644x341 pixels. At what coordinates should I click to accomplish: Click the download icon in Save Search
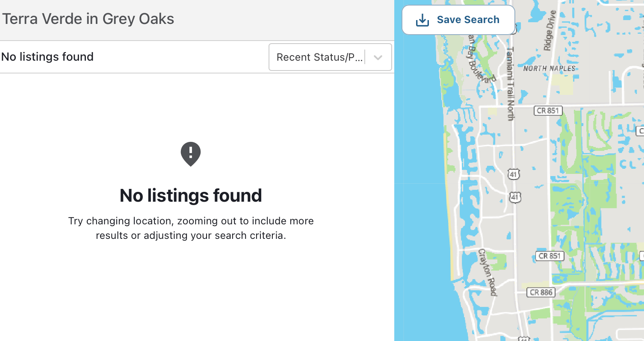tap(422, 20)
